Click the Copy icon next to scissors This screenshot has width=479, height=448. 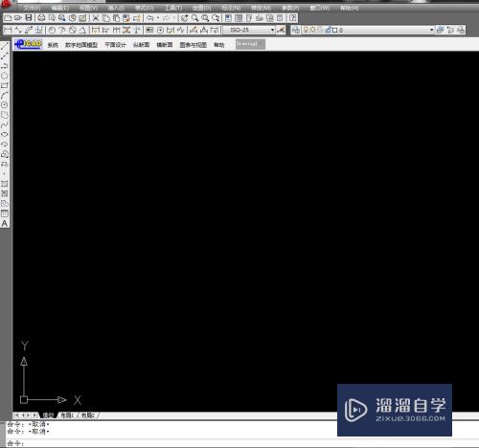pos(106,18)
